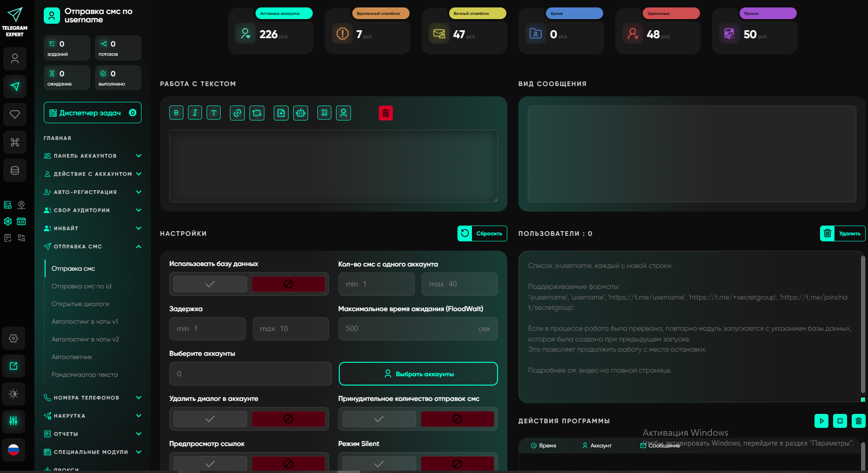Switch theme with the sun icon
Image resolution: width=868 pixels, height=473 pixels.
[13, 394]
